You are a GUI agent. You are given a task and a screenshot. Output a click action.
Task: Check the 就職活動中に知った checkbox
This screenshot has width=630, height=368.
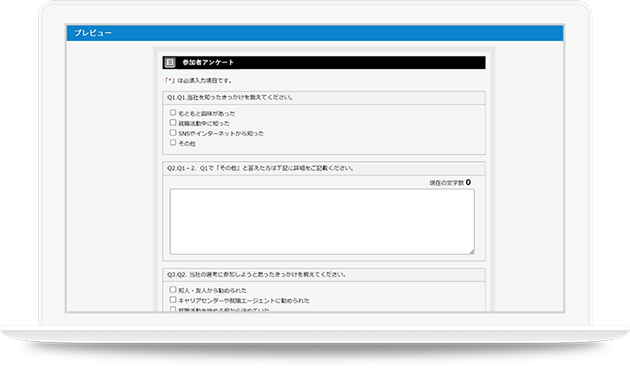[173, 123]
